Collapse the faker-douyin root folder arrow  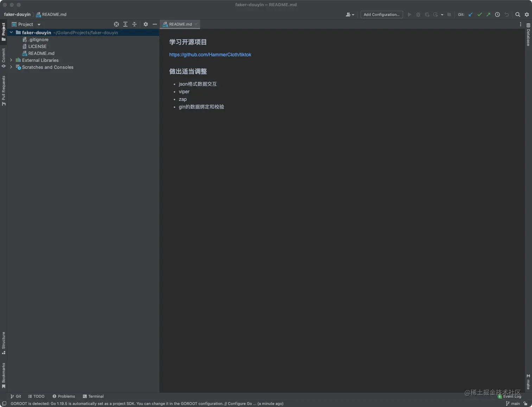click(x=11, y=32)
